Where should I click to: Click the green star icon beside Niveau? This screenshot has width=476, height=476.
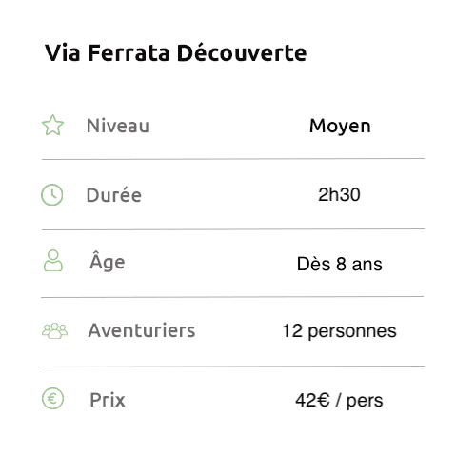52,125
